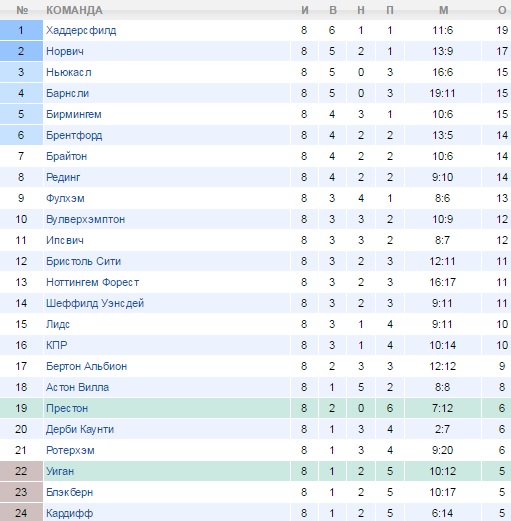The image size is (511, 521).
Task: Click the Астон Вилла link
Action: pos(77,387)
